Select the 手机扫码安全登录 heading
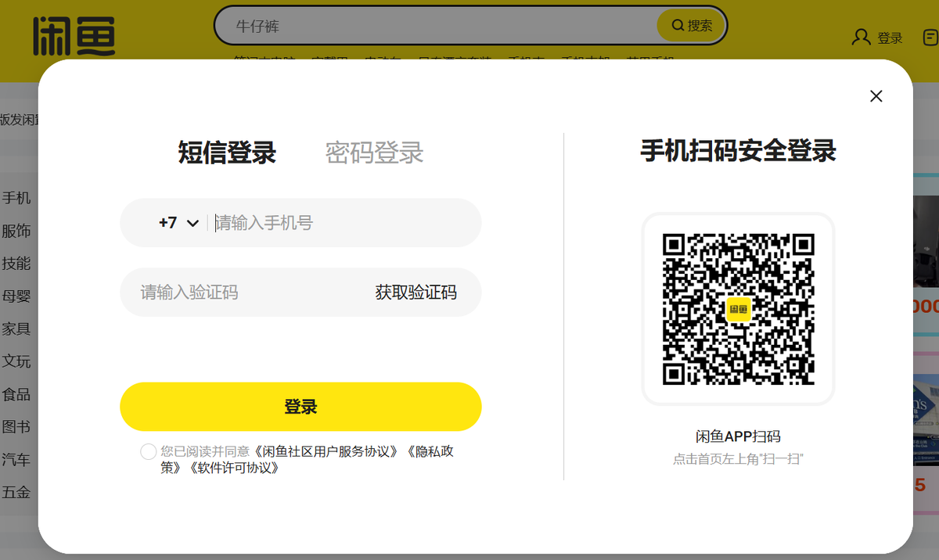This screenshot has height=560, width=939. 738,150
